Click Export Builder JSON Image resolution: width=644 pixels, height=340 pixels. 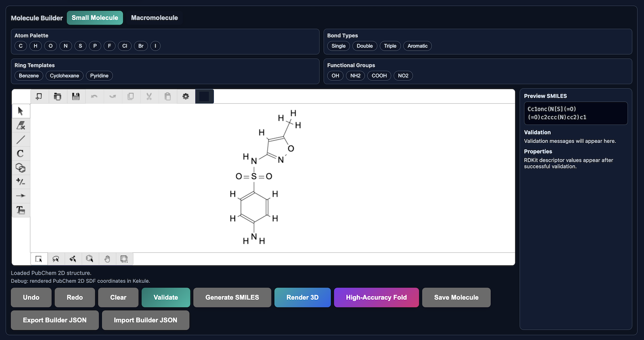(x=55, y=320)
